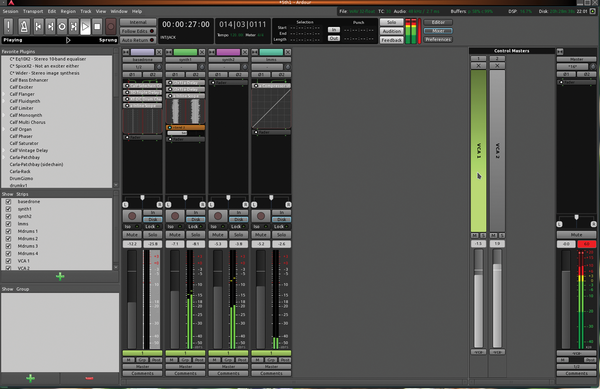The height and width of the screenshot is (389, 600).
Task: Mute the basedrone strip
Action: (x=132, y=234)
